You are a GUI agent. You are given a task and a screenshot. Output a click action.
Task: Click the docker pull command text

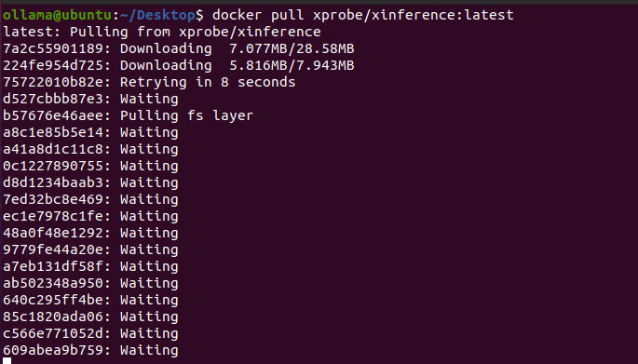click(258, 16)
